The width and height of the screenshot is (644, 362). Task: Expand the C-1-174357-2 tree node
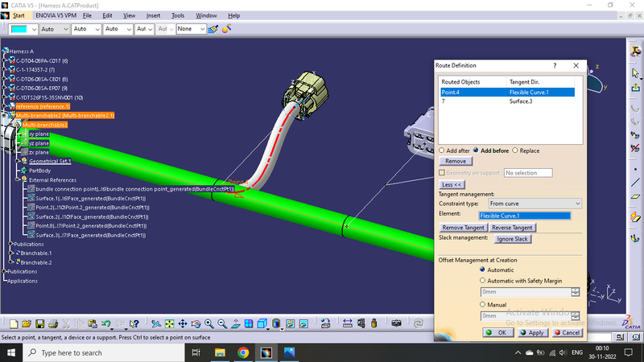pos(4,69)
